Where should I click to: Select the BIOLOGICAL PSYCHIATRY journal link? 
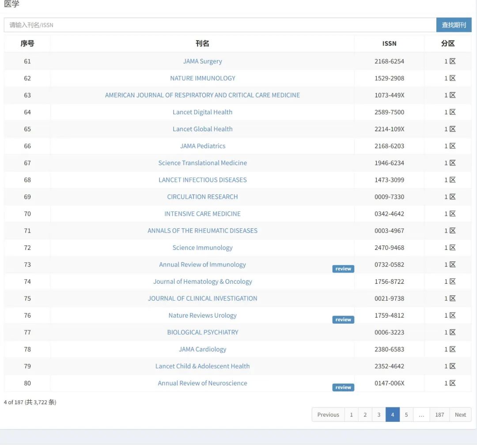pyautogui.click(x=202, y=332)
